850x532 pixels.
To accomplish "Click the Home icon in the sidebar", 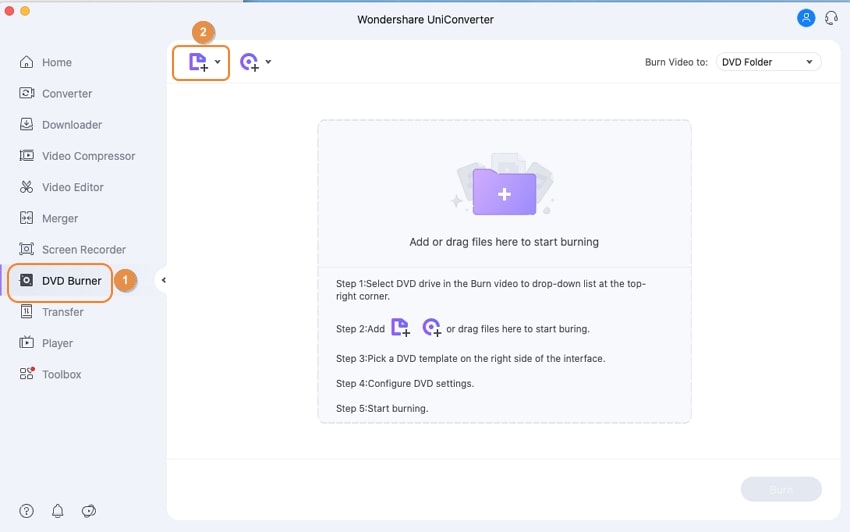I will (x=26, y=62).
